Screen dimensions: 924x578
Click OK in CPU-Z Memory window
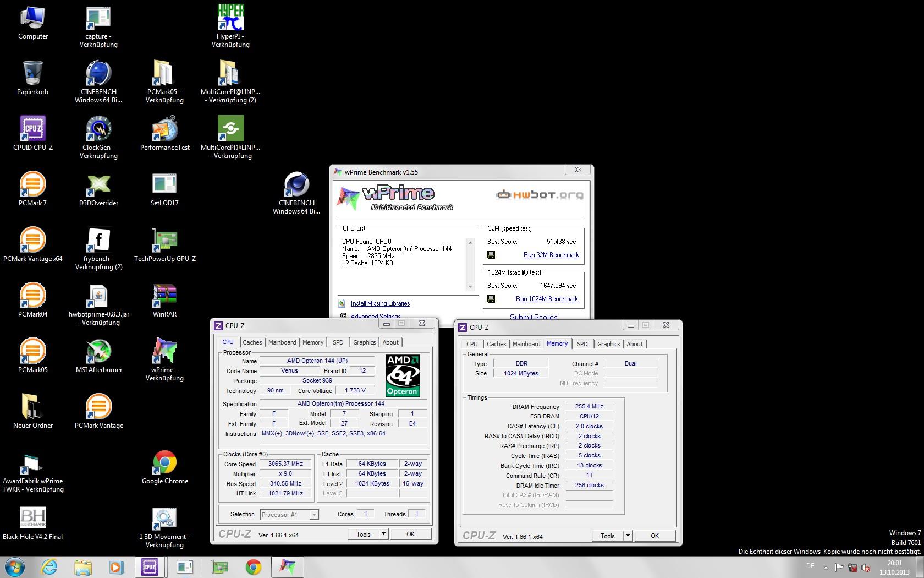(x=655, y=536)
